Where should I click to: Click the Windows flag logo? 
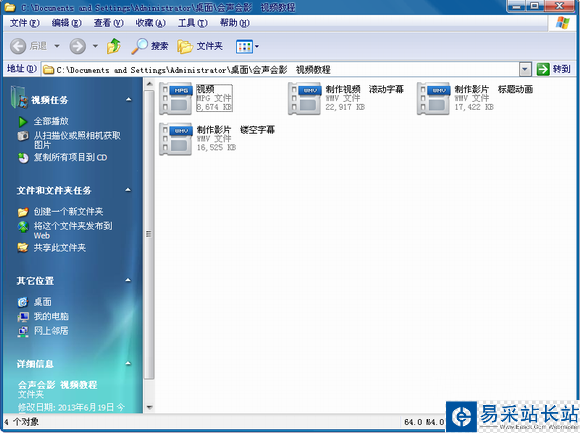click(563, 23)
